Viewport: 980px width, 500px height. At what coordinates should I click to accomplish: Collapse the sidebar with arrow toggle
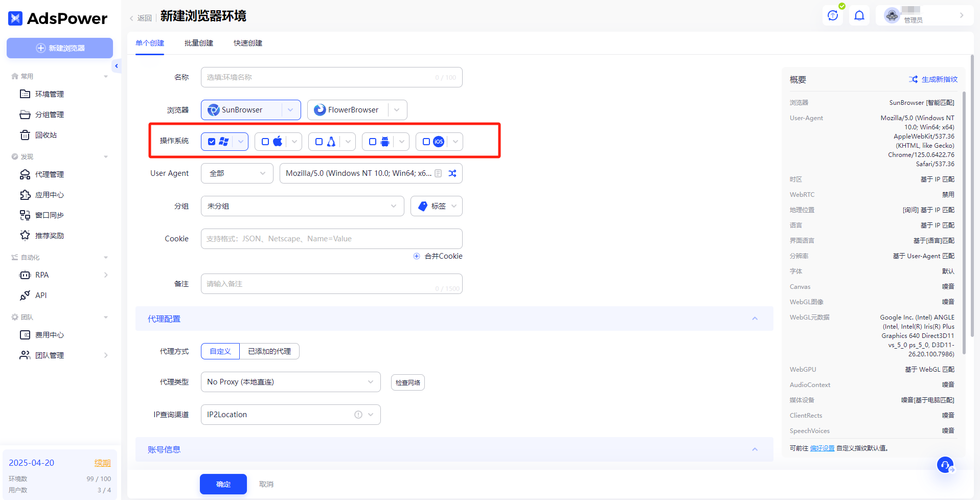tap(117, 66)
